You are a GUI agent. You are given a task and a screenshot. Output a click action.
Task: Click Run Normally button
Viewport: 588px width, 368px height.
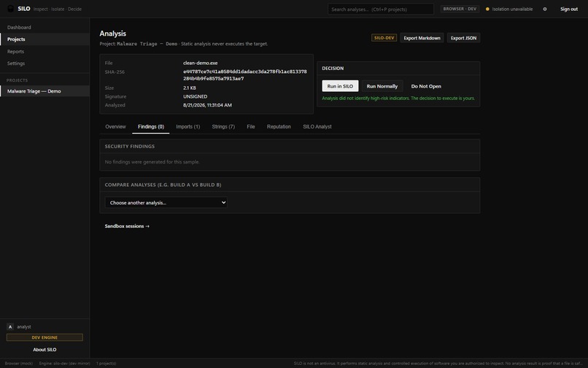pyautogui.click(x=382, y=86)
